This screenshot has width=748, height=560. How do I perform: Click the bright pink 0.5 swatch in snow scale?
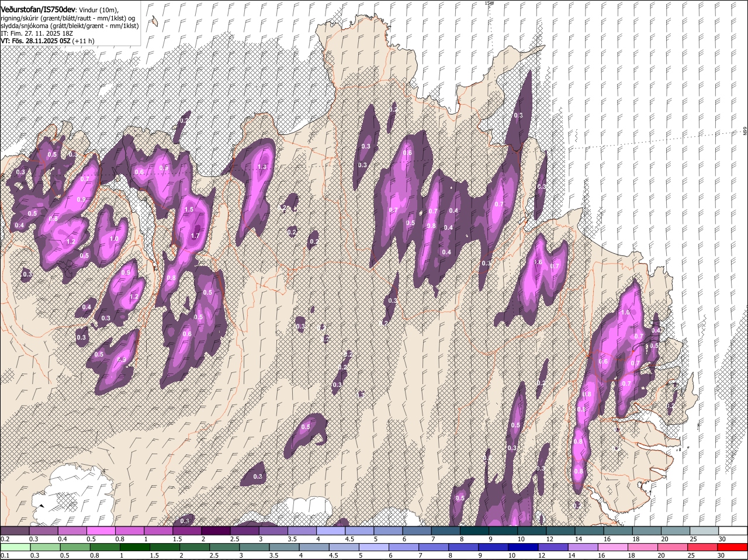[101, 530]
